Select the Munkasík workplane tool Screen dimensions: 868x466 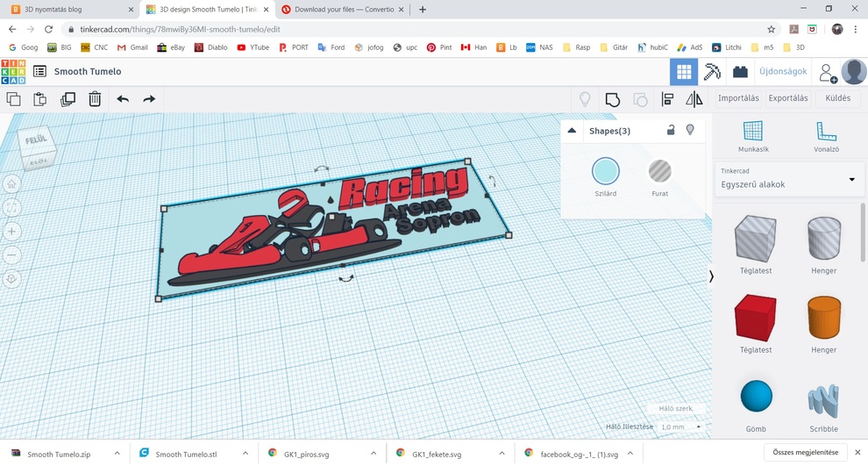tap(753, 132)
